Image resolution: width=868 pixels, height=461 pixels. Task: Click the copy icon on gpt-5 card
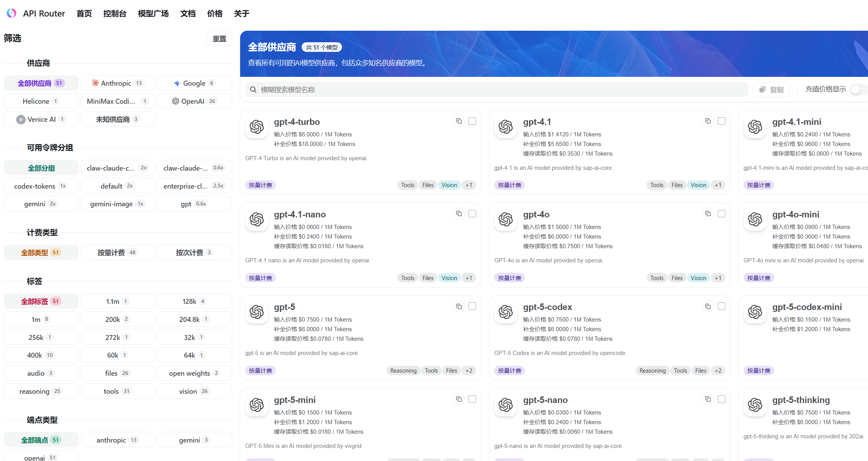[x=459, y=306]
